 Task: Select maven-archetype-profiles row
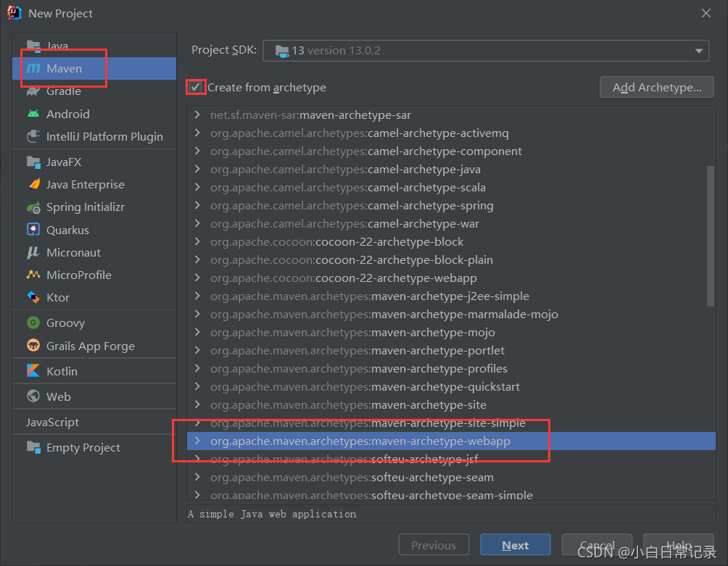tap(451, 368)
